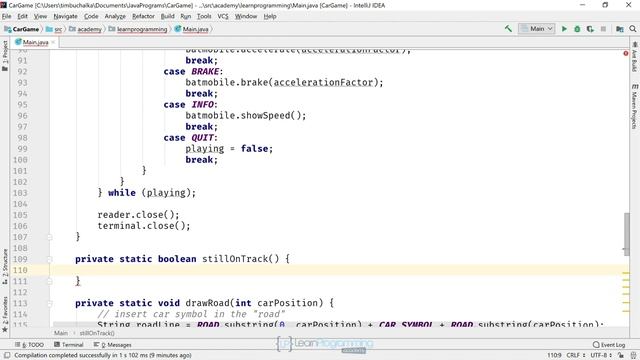Click line:column indicator 110:9 in status bar
The image size is (640, 360).
click(x=554, y=356)
